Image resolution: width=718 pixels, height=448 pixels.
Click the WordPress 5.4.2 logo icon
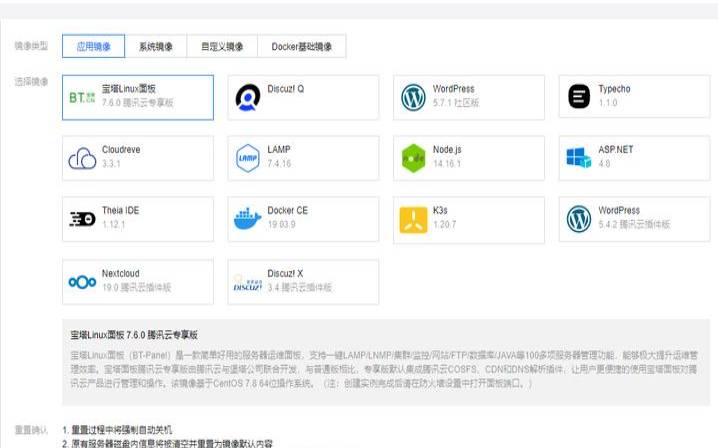tap(579, 219)
